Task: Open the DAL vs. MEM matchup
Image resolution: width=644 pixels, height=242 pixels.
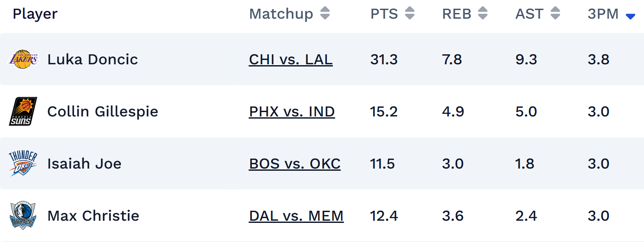Action: coord(296,216)
